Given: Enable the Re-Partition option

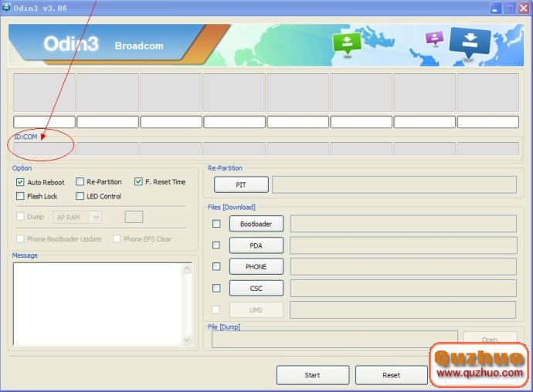Looking at the screenshot, I should [80, 182].
